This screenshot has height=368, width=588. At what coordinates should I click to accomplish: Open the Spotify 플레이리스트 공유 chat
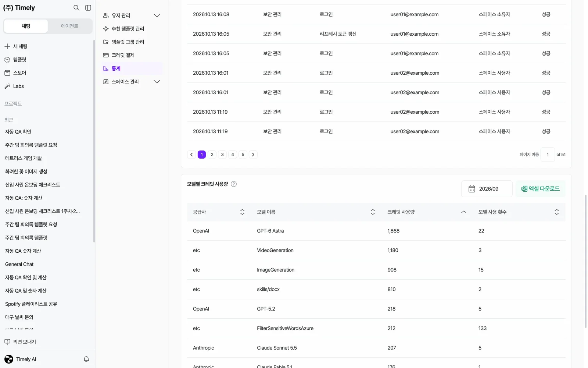(31, 304)
